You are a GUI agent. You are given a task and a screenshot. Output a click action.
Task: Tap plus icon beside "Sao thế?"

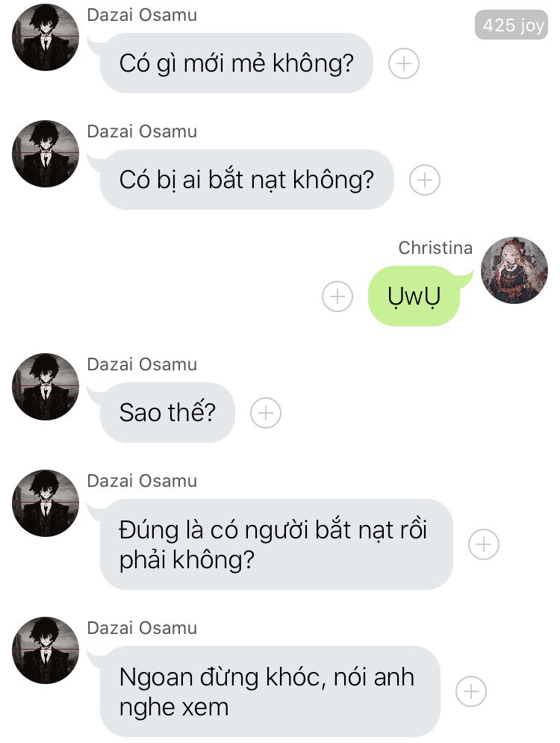266,413
